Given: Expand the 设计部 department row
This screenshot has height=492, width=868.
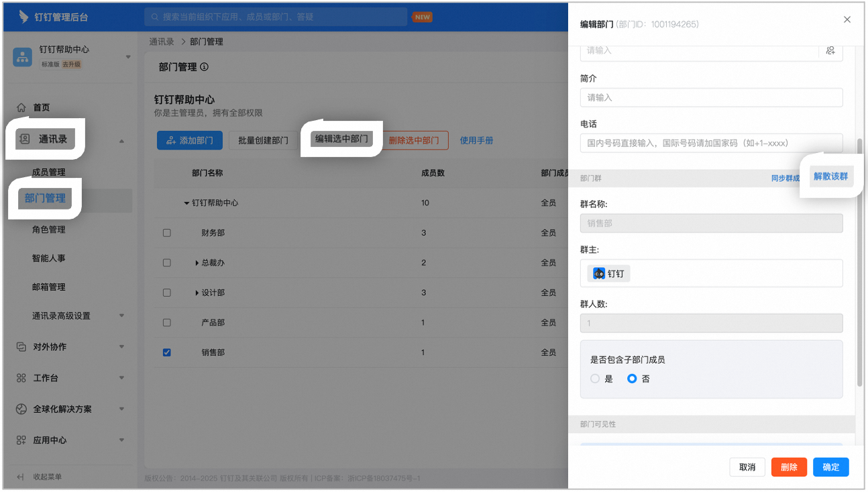Looking at the screenshot, I should 197,293.
